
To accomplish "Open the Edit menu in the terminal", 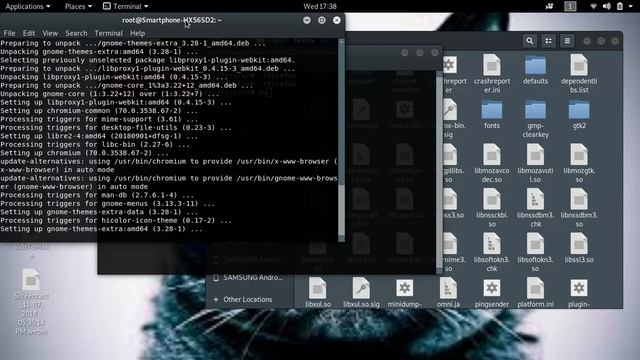I will click(x=29, y=33).
